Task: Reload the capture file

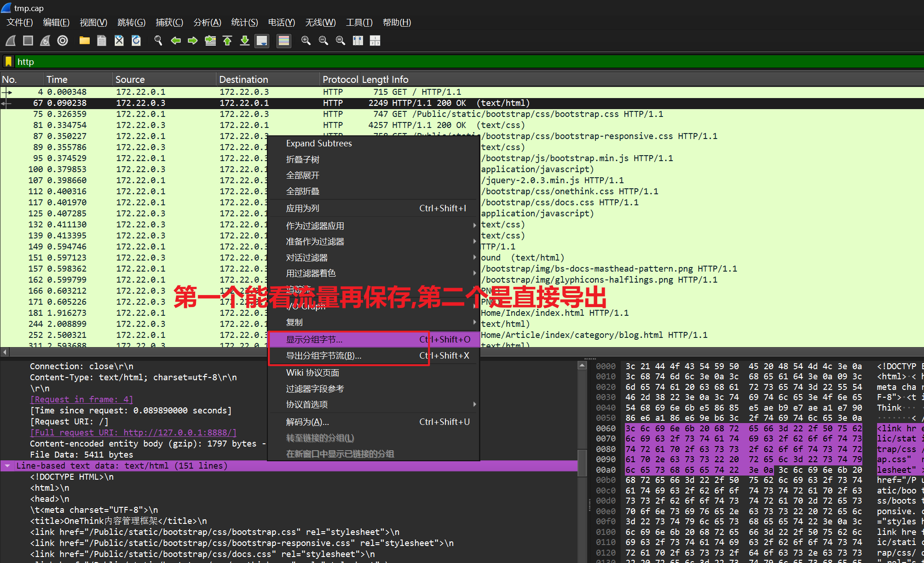Action: pyautogui.click(x=136, y=41)
